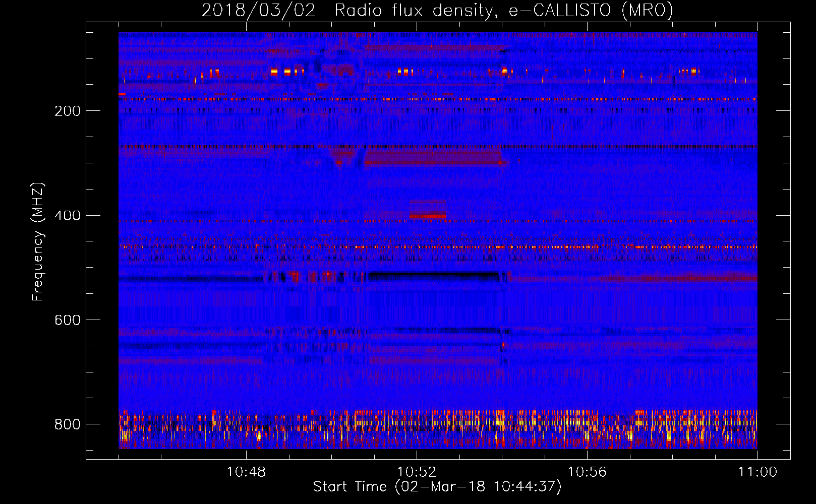Viewport: 816px width, 504px height.
Task: Click the 'Frequency (MHZ)' axis label
Action: click(x=38, y=241)
